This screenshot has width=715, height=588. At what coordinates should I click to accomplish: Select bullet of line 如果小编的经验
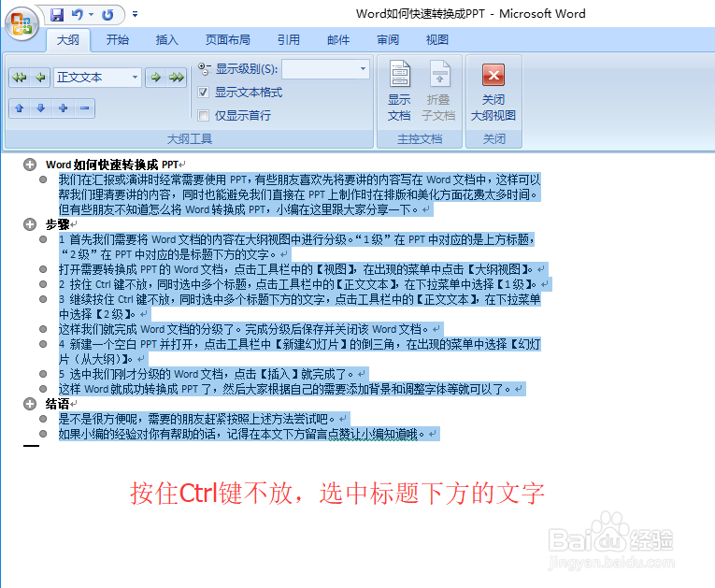[x=43, y=434]
